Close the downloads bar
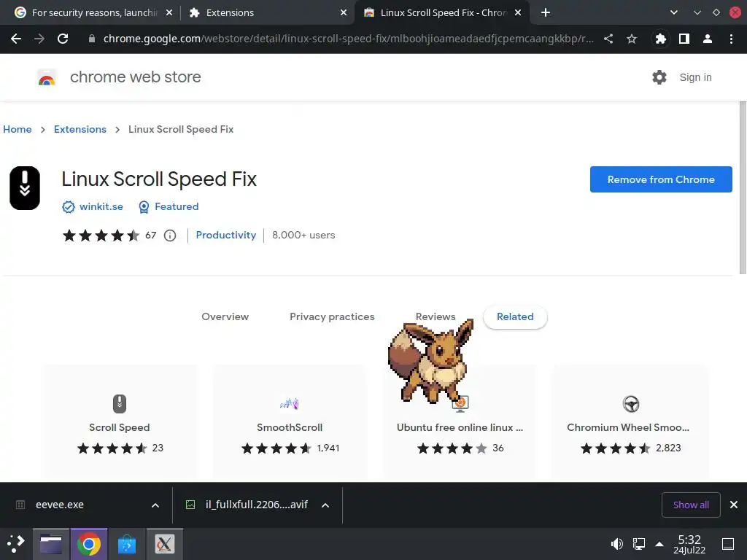Image resolution: width=747 pixels, height=560 pixels. click(x=734, y=505)
